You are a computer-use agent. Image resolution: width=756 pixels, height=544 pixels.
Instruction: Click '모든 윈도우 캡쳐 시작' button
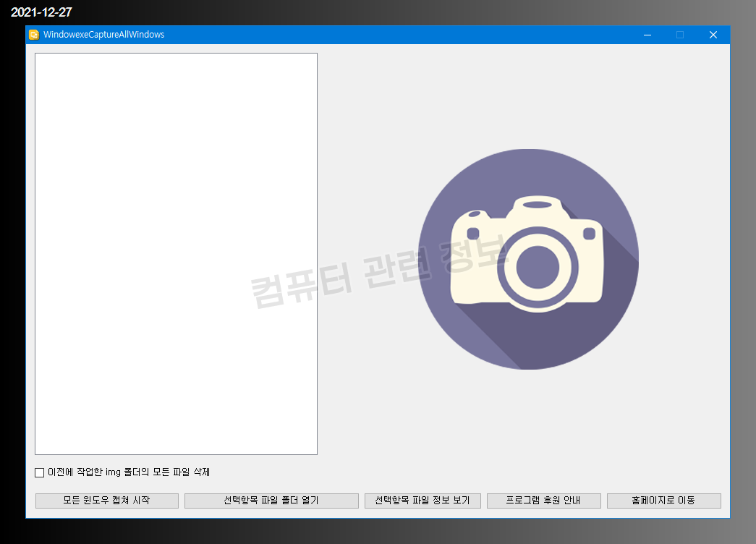click(107, 501)
